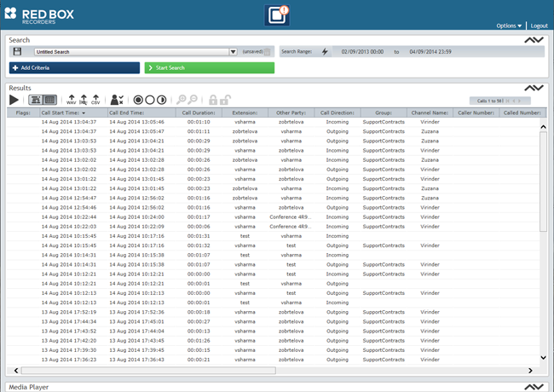Click the horizontal scrollbar right arrow
The height and width of the screenshot is (392, 554).
coord(530,371)
